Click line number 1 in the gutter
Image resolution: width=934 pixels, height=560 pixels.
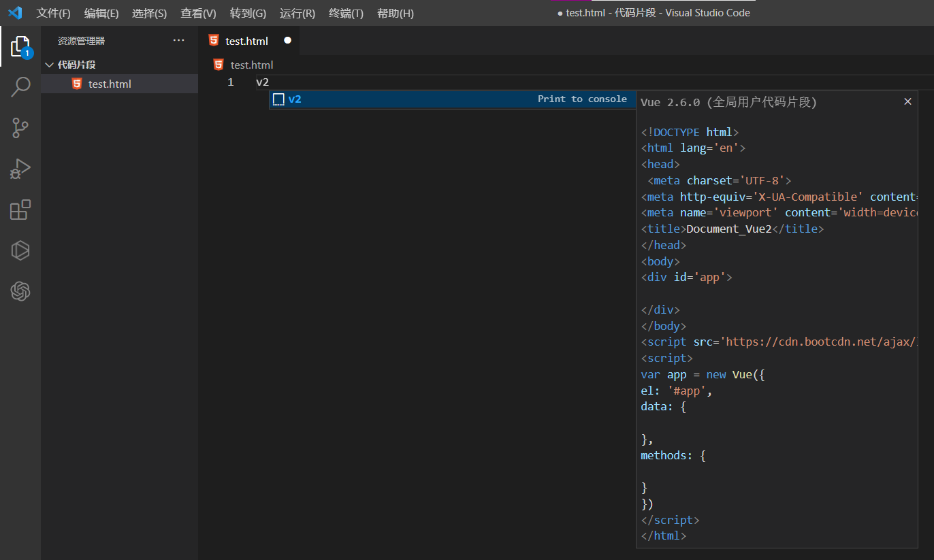pos(231,82)
